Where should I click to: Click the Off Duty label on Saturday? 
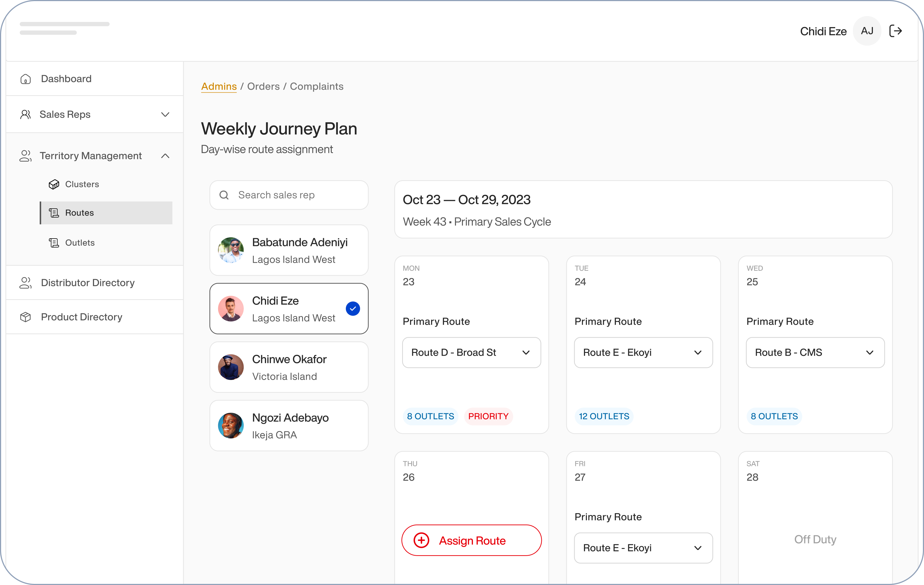(x=815, y=539)
